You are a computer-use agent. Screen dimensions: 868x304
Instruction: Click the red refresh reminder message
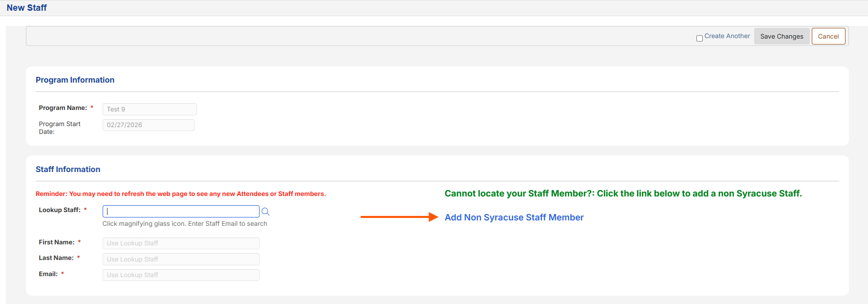tap(180, 194)
